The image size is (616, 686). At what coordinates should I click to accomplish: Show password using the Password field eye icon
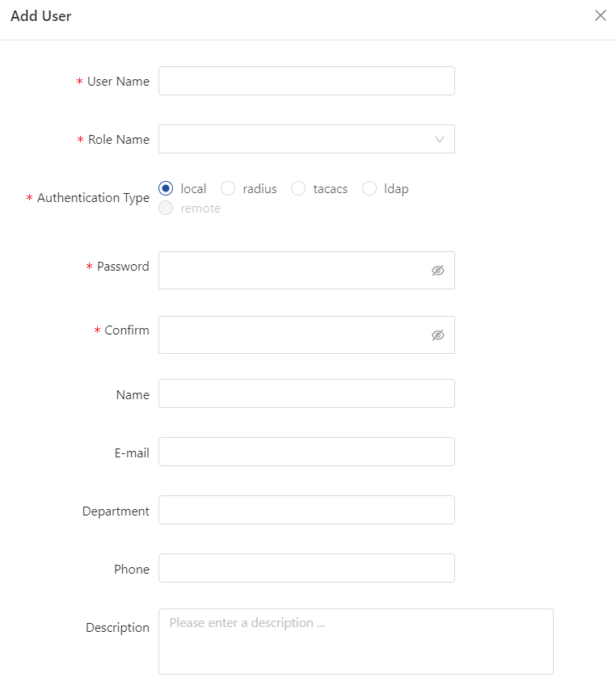point(438,271)
